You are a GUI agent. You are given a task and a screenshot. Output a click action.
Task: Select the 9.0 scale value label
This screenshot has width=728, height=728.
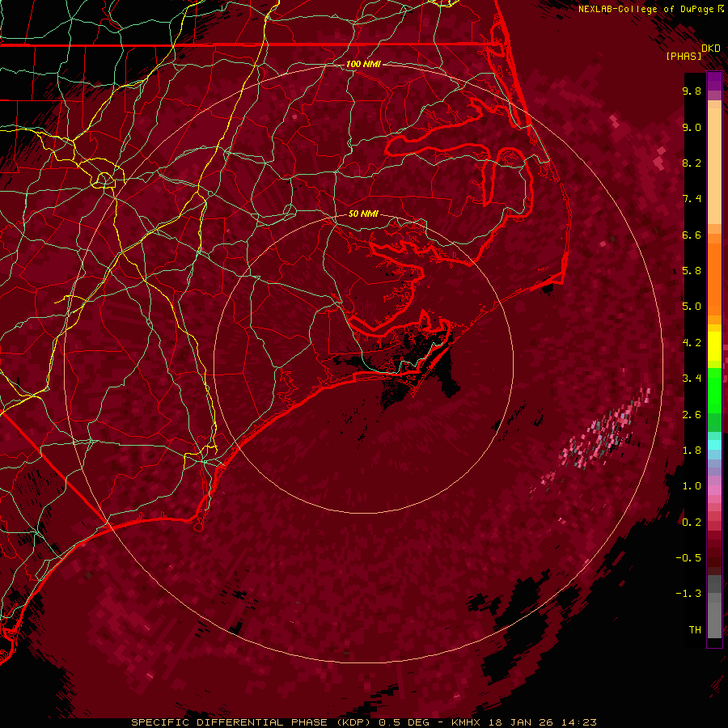point(692,127)
